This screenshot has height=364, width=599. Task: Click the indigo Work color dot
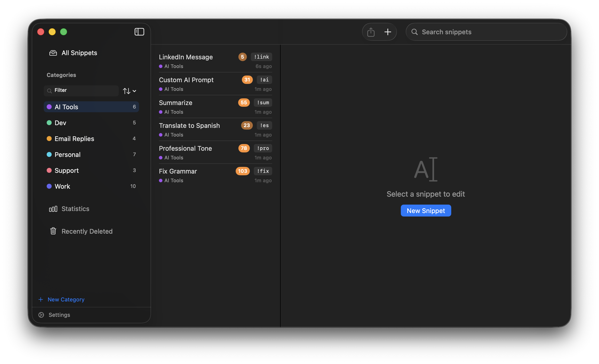point(49,186)
